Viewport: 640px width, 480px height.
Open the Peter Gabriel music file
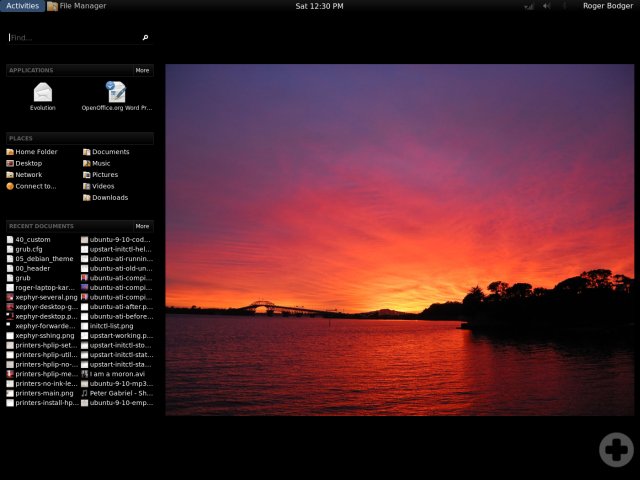pyautogui.click(x=117, y=393)
